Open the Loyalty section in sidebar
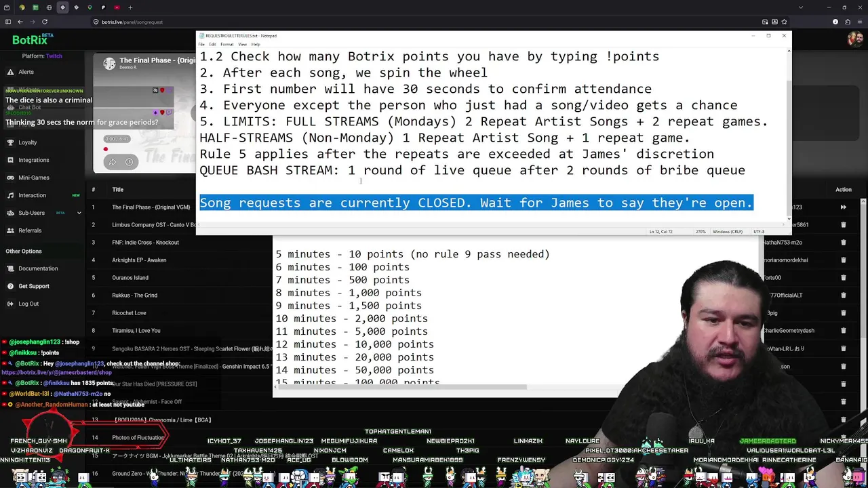This screenshot has height=488, width=868. [27, 142]
